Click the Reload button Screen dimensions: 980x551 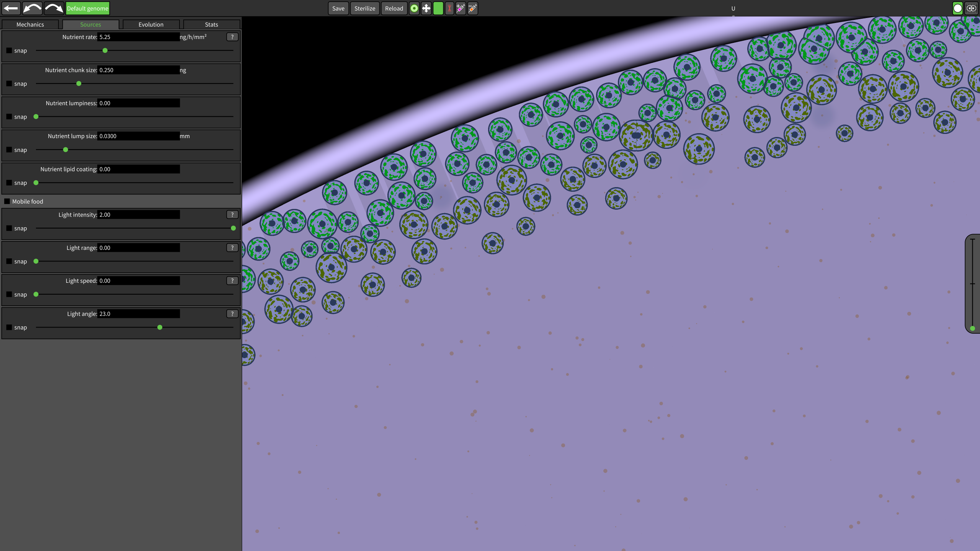click(x=394, y=8)
